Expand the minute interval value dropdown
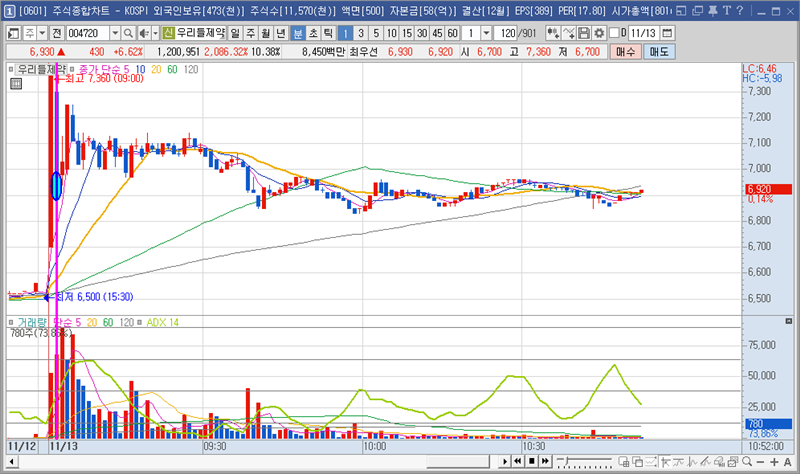 (x=486, y=33)
